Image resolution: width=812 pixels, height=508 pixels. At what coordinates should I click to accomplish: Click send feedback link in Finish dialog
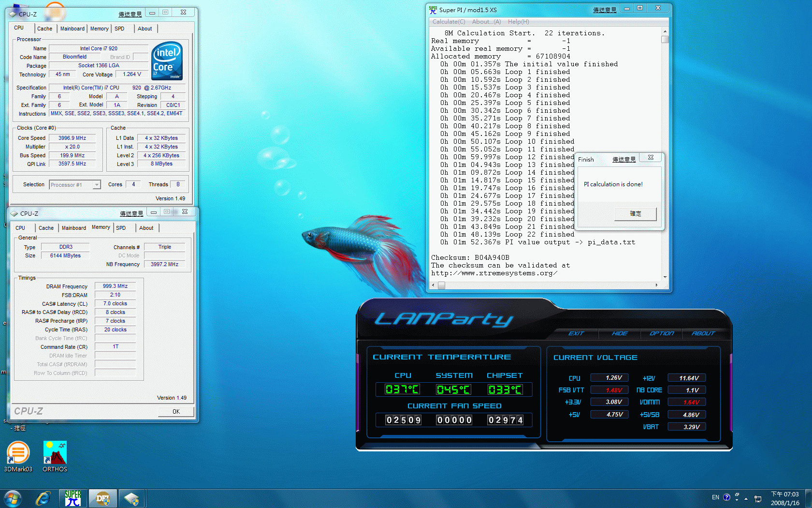(x=624, y=159)
